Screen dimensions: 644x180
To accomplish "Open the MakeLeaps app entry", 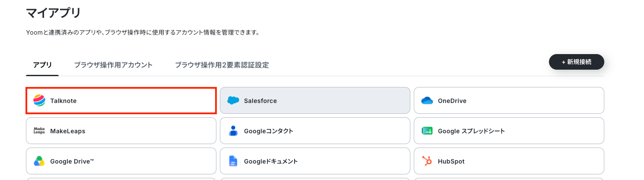I will coord(121,131).
